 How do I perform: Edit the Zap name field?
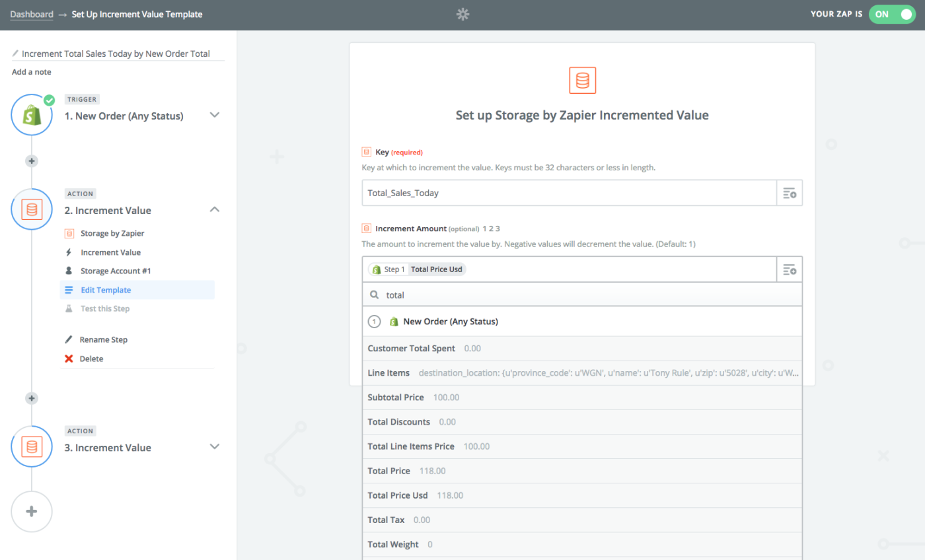coord(118,53)
